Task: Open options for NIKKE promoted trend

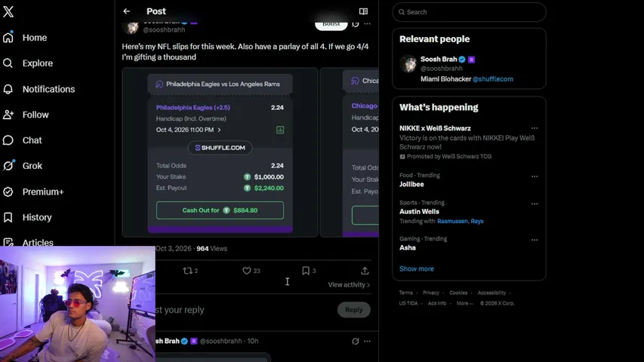Action: coord(535,128)
